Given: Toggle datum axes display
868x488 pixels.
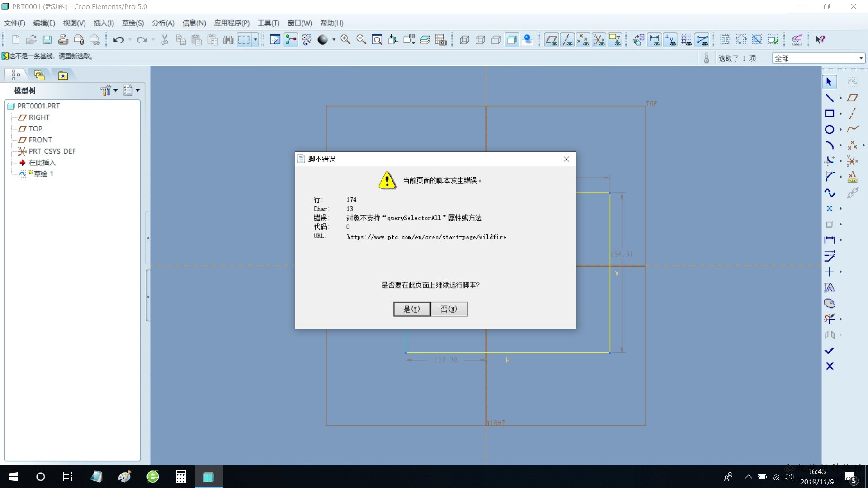Looking at the screenshot, I should click(567, 40).
